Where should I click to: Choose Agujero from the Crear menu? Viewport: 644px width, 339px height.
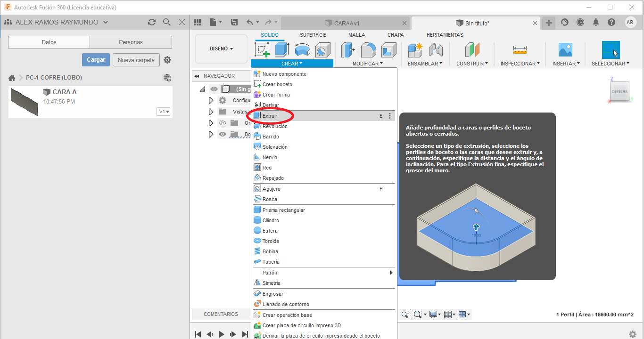(x=323, y=189)
